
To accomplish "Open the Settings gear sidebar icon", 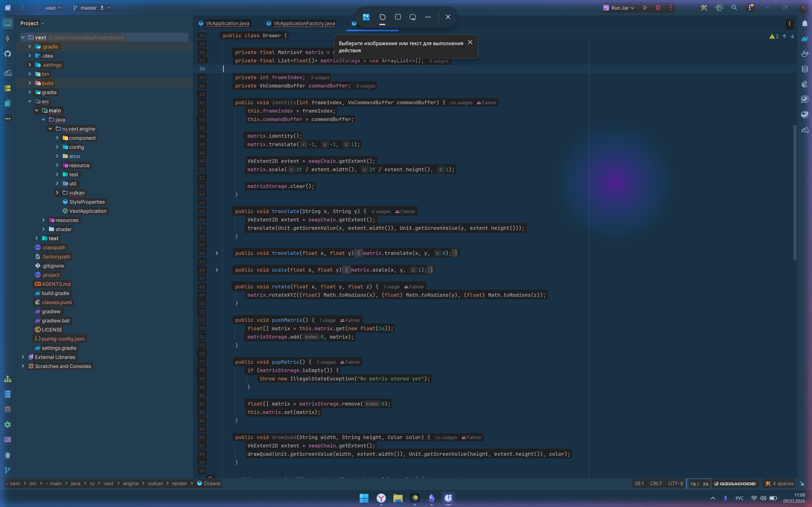I will 7,425.
